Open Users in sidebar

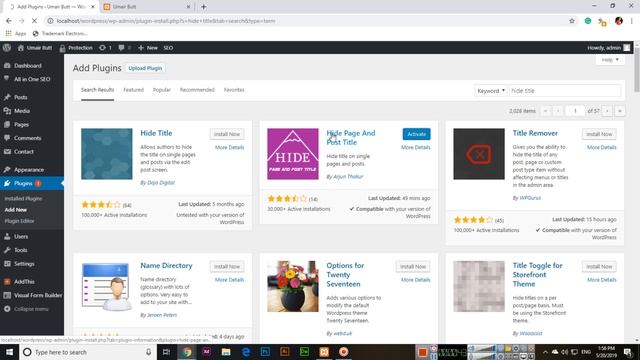pos(21,236)
